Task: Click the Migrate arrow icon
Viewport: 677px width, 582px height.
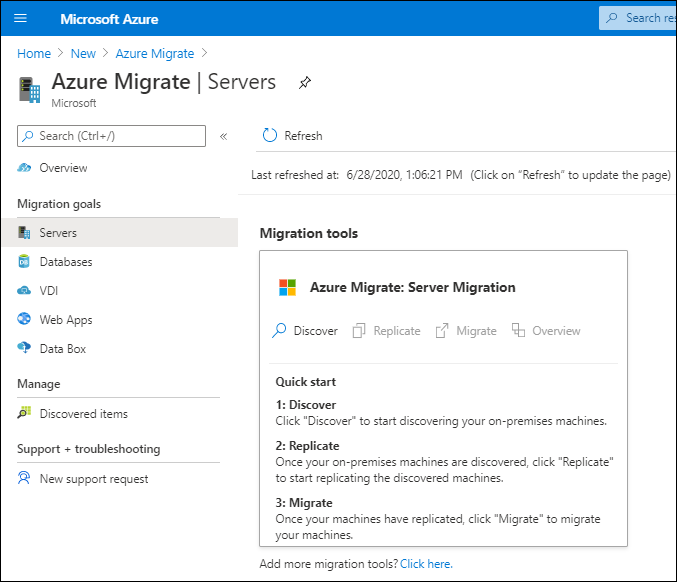Action: click(442, 331)
